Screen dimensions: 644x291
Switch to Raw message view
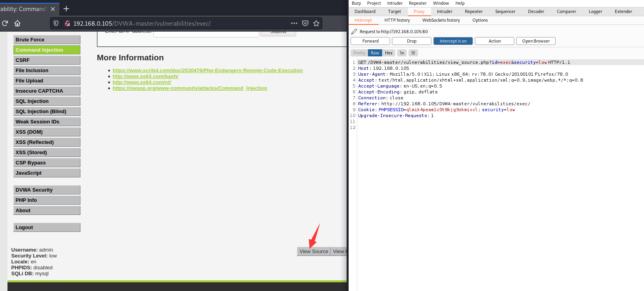[x=375, y=53]
